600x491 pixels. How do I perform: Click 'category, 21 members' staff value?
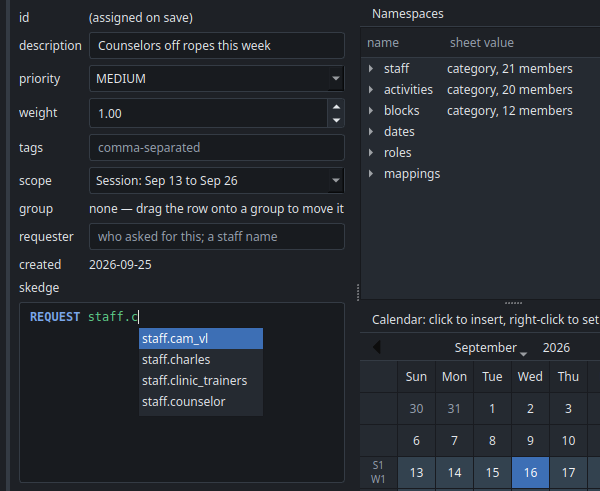click(510, 69)
